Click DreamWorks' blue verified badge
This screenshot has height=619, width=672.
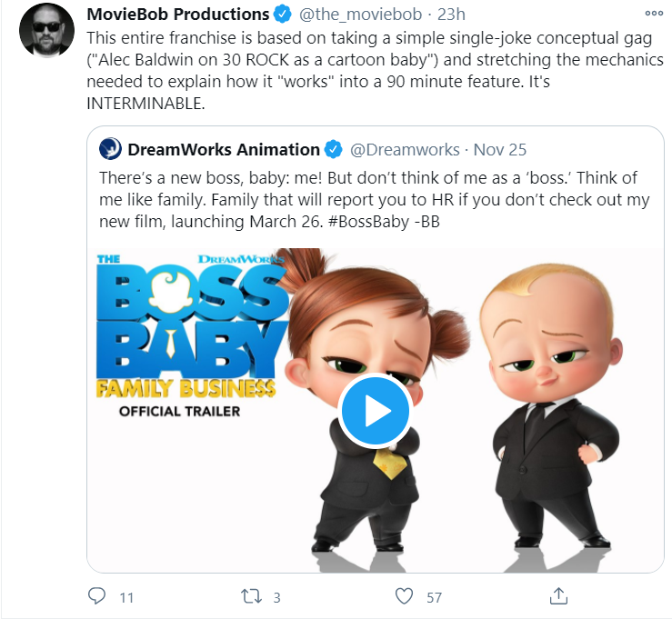334,149
